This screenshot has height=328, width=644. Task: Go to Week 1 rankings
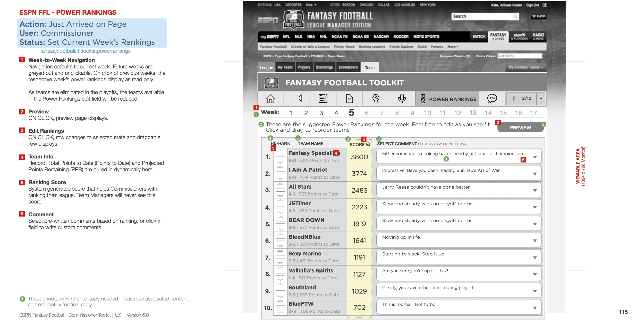291,113
